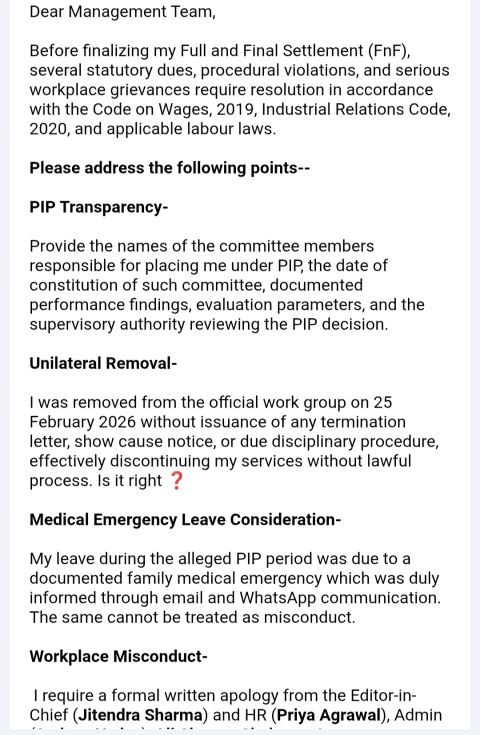Click 'Industrial Relations Code' text
The height and width of the screenshot is (735, 480).
click(x=356, y=109)
